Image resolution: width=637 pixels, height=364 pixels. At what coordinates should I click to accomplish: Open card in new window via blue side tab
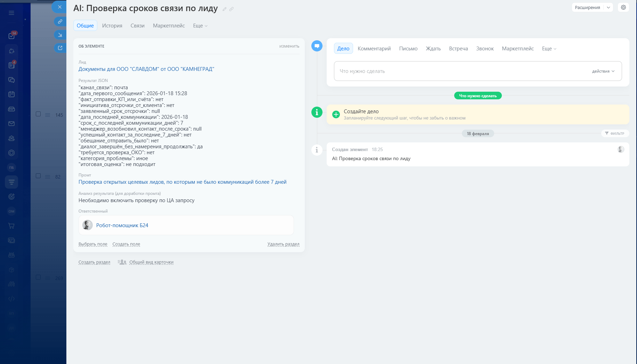coord(60,48)
